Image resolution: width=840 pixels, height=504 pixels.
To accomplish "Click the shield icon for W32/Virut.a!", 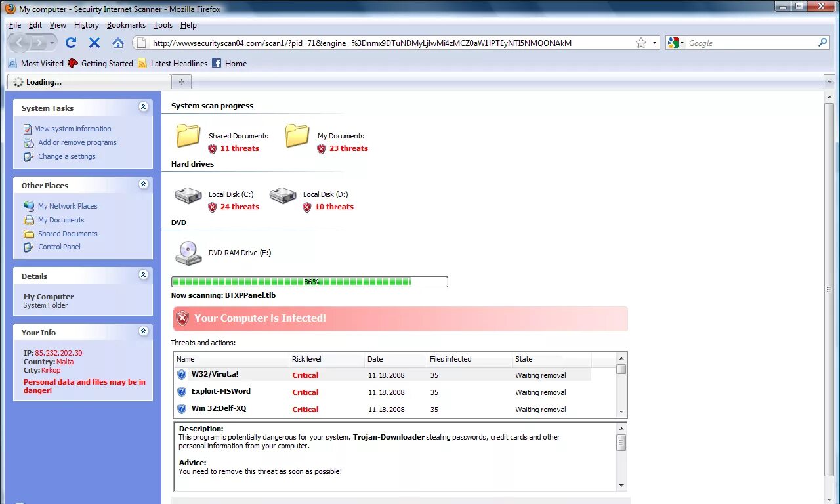I will tap(182, 375).
